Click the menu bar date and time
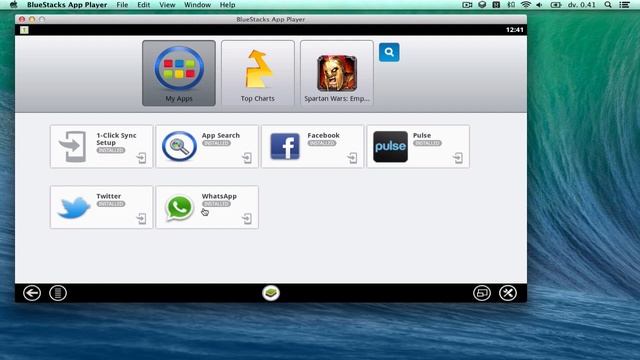Viewport: 640px width, 360px height. tap(582, 5)
